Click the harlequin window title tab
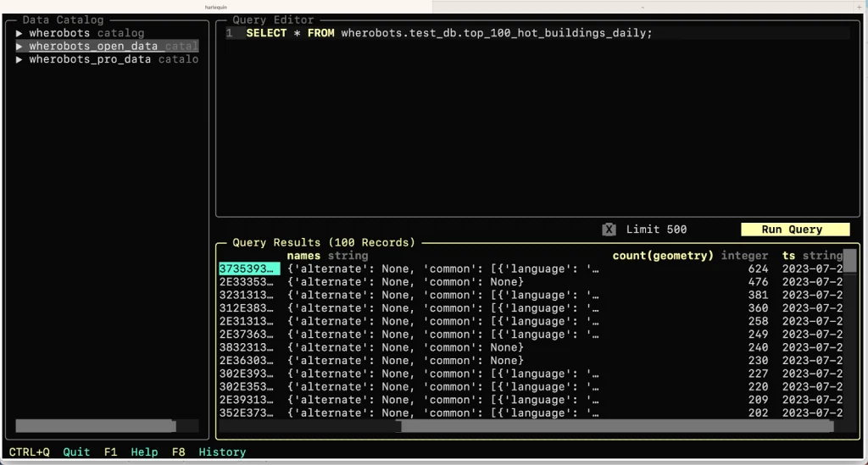Image resolution: width=868 pixels, height=465 pixels. coord(216,7)
